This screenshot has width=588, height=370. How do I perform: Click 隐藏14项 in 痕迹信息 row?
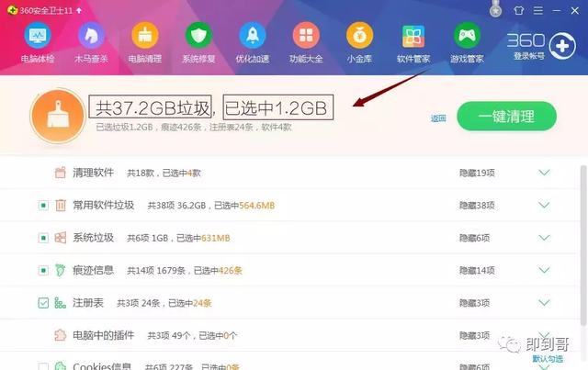477,270
